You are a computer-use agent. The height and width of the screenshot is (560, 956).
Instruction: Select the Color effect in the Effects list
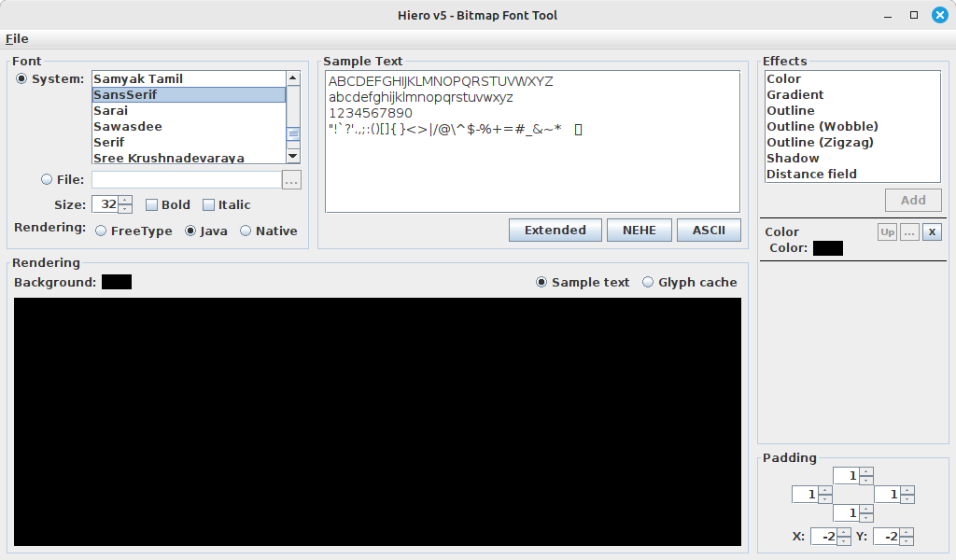[852, 78]
